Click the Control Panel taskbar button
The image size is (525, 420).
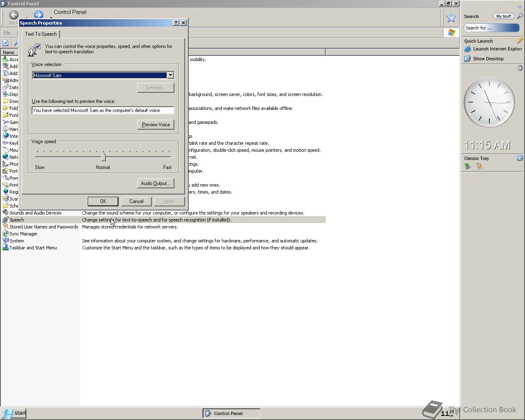[x=231, y=413]
